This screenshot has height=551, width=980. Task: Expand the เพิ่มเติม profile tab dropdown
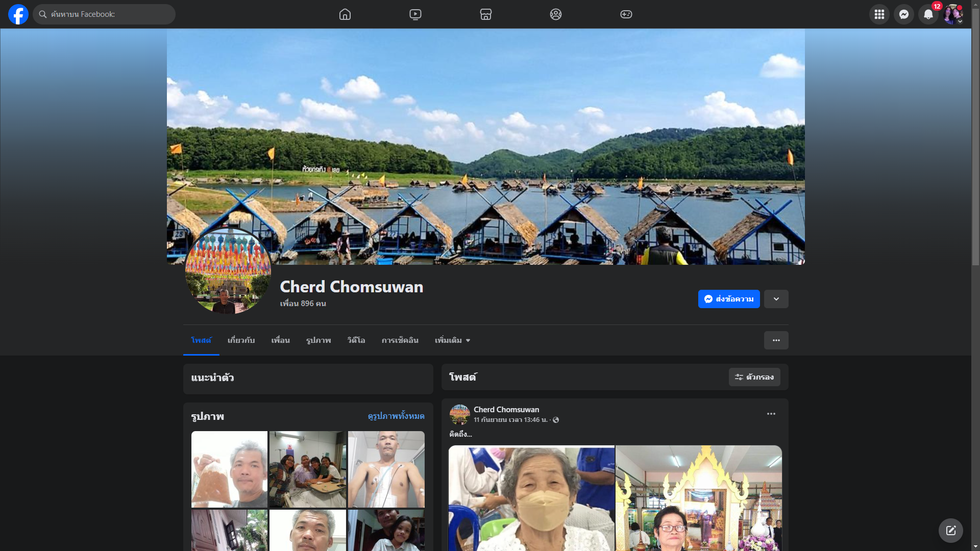pos(452,340)
